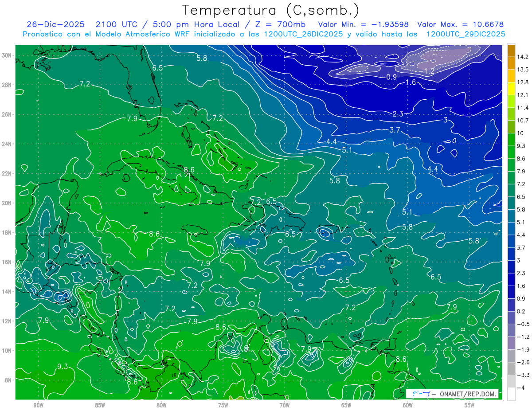Pick the purple legend swatch between -1.2 and -1.9
Image resolution: width=532 pixels, height=411 pixels.
[x=511, y=343]
